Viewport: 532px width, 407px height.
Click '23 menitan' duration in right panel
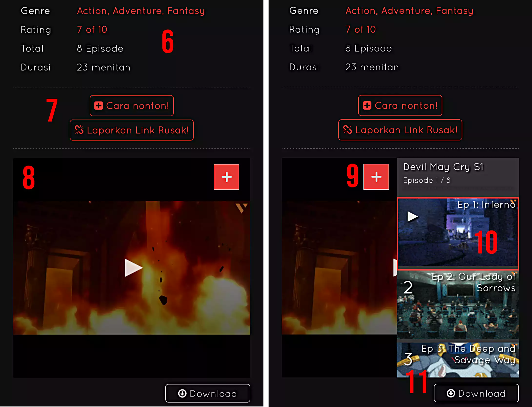tap(372, 67)
